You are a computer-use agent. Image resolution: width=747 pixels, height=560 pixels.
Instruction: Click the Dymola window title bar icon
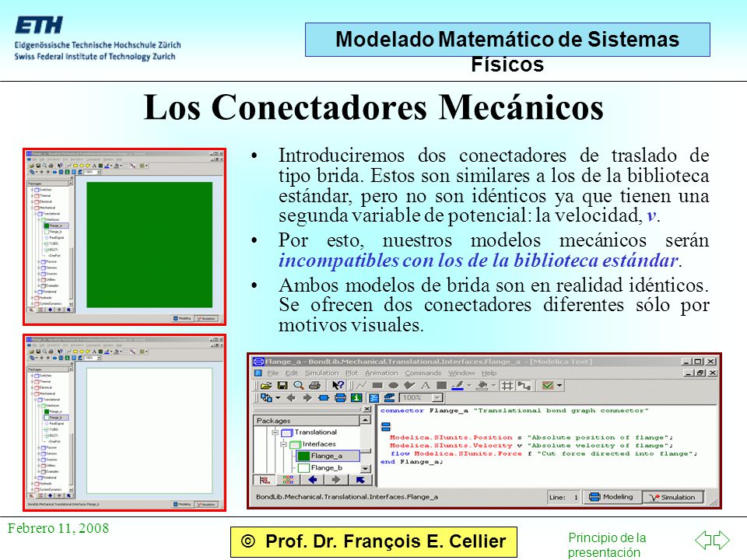258,362
